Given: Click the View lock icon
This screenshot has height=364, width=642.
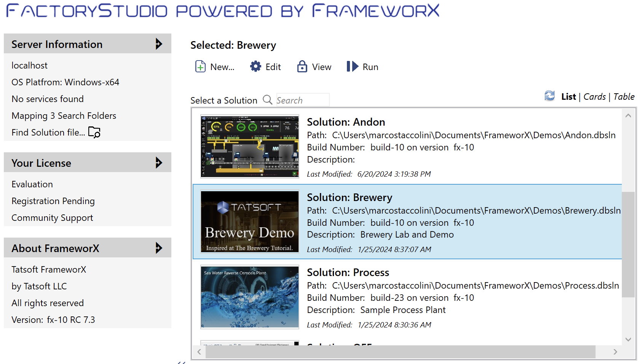Looking at the screenshot, I should 302,67.
